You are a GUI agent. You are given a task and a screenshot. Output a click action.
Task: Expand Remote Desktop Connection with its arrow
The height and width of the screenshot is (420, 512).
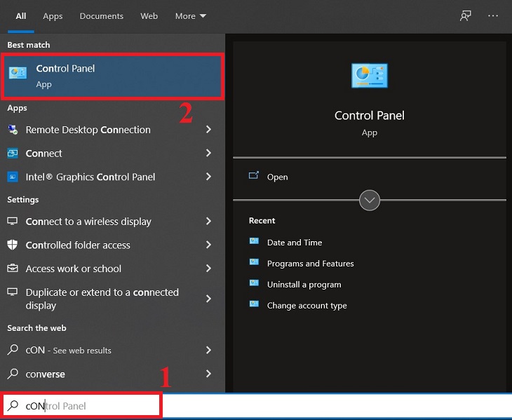[208, 130]
